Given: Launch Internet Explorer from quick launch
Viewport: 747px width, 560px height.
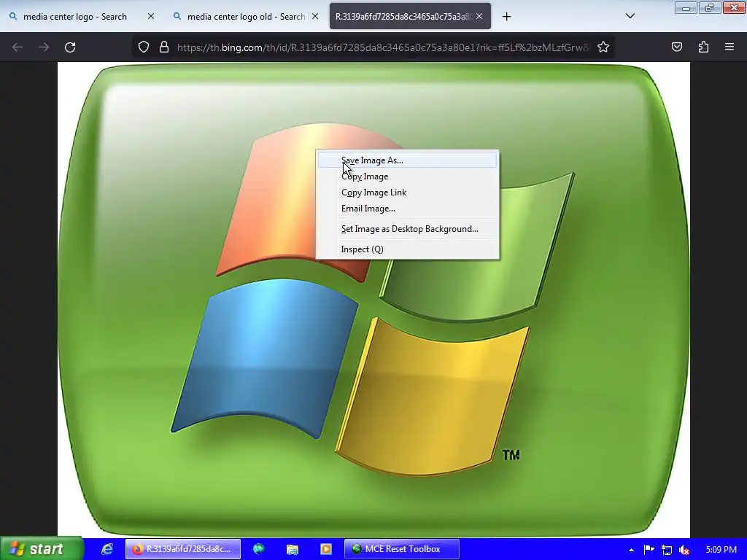Looking at the screenshot, I should (107, 549).
